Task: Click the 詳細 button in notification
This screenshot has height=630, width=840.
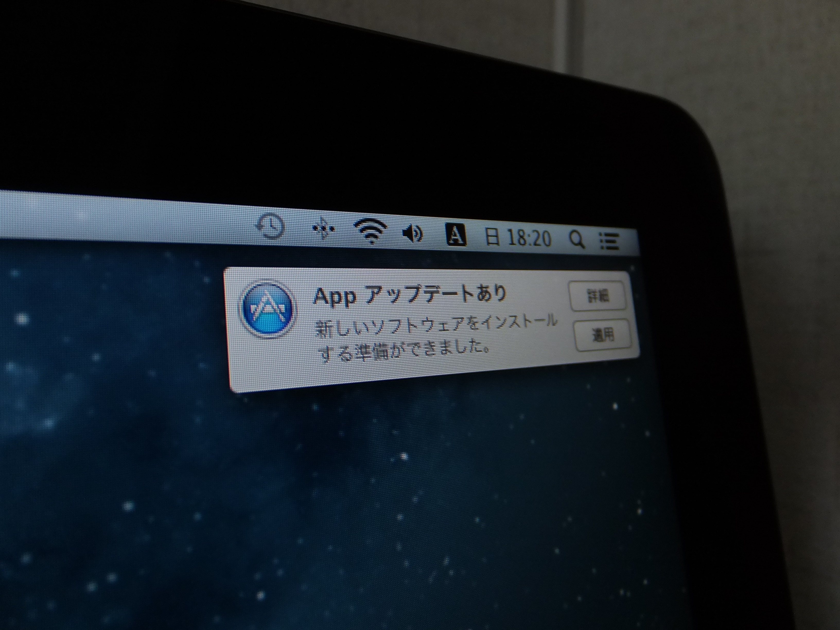Action: click(x=598, y=296)
